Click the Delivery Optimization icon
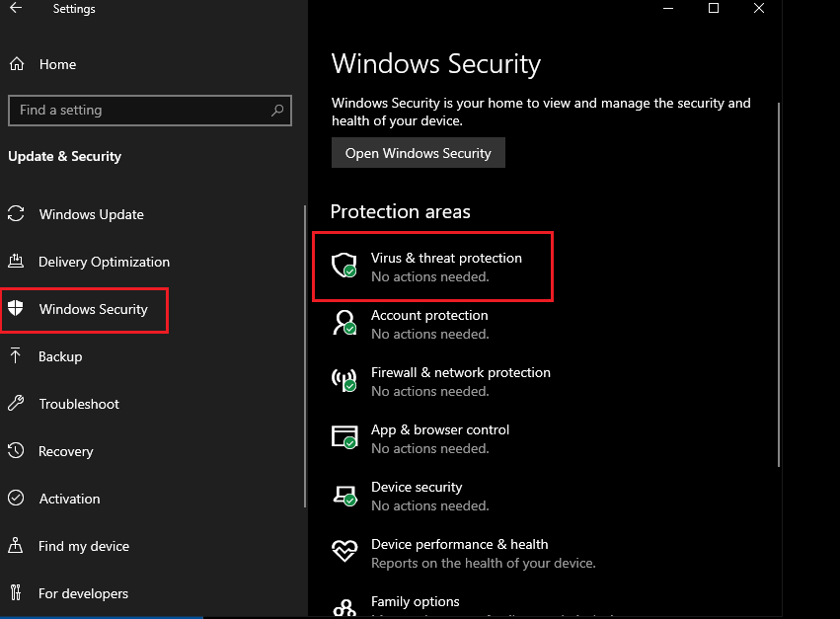The image size is (840, 619). click(x=16, y=261)
